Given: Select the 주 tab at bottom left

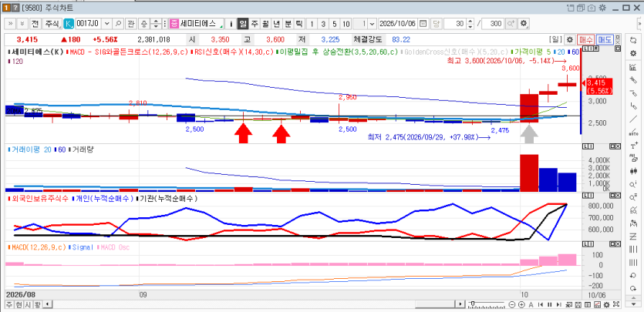Looking at the screenshot, I should coord(8,304).
